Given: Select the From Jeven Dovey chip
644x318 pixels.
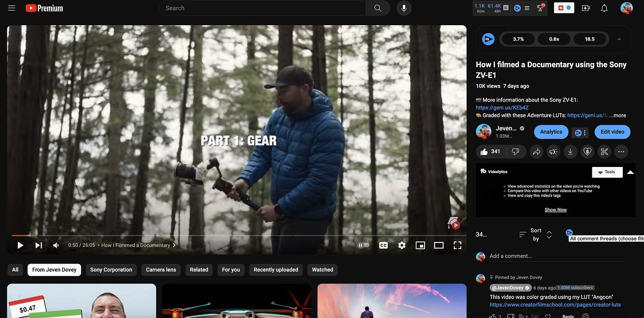Looking at the screenshot, I should click(x=54, y=270).
